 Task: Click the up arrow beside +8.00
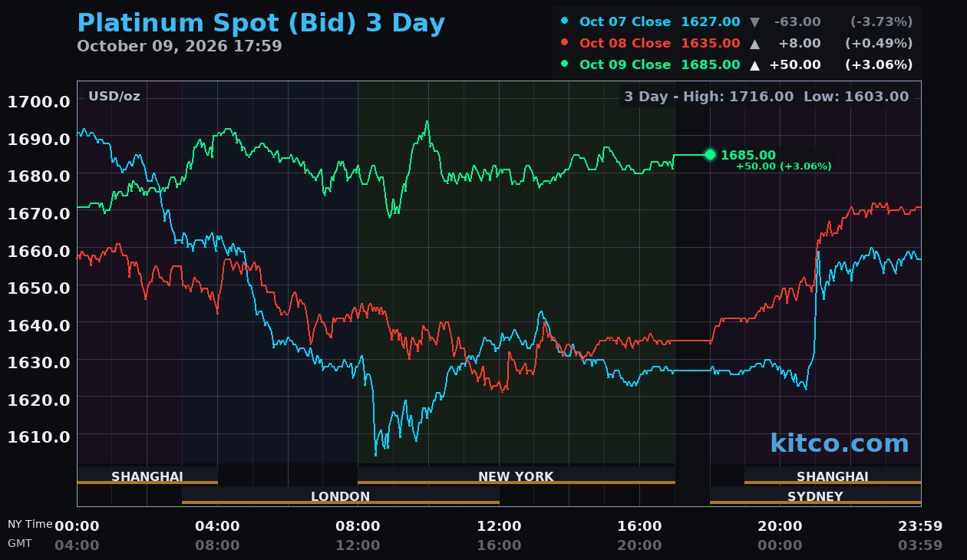pyautogui.click(x=754, y=44)
